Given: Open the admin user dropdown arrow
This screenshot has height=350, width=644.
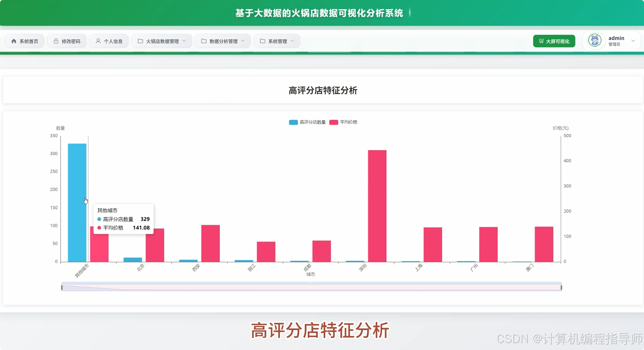Looking at the screenshot, I should 633,41.
